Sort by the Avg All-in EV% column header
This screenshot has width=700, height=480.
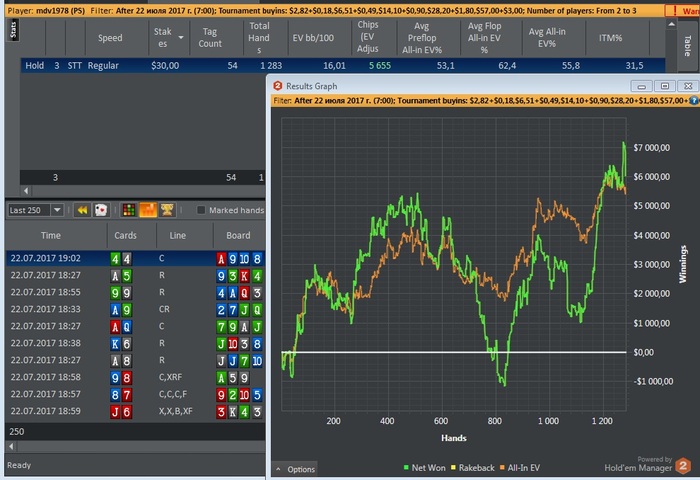coord(547,38)
